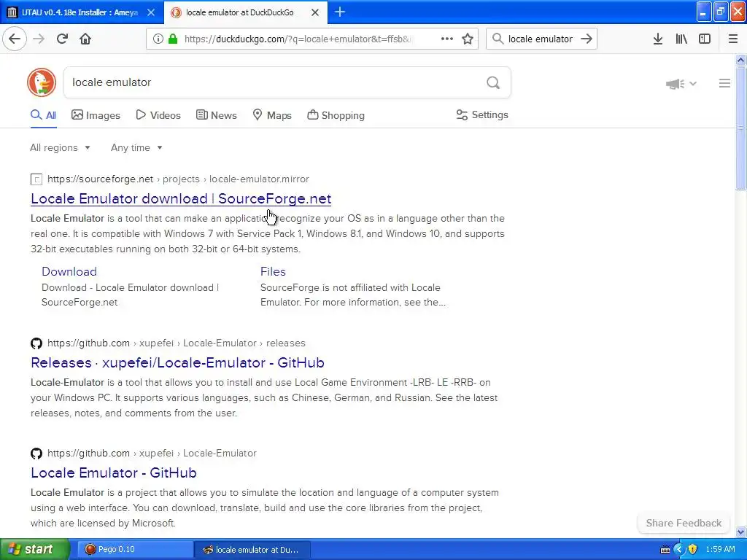747x560 pixels.
Task: Click Firefox search box text
Action: click(x=541, y=39)
